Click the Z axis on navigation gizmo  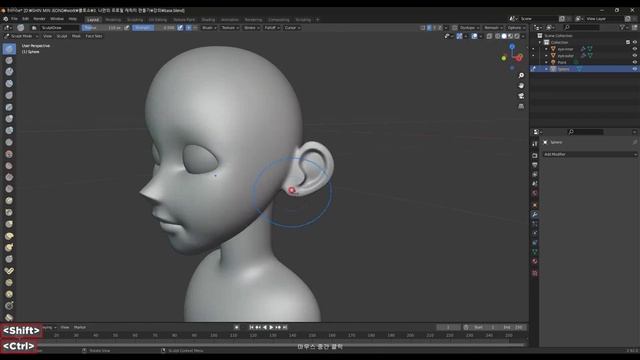[512, 47]
